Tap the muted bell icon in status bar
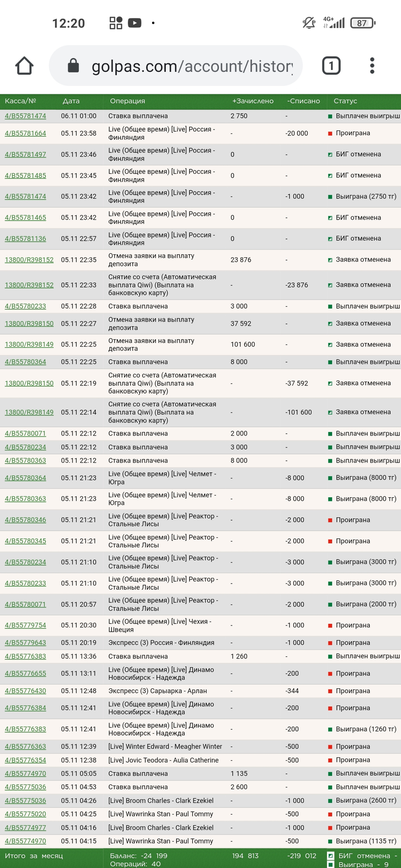Viewport: 401px width, 868px height. [309, 23]
